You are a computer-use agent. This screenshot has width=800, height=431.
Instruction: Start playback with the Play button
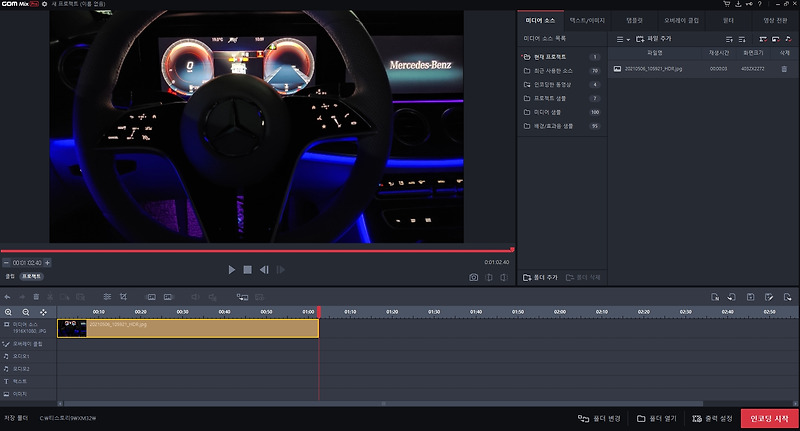click(232, 270)
